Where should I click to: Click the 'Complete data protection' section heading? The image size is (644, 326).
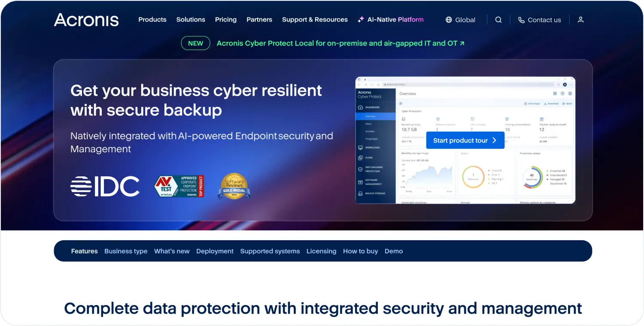[x=323, y=308]
